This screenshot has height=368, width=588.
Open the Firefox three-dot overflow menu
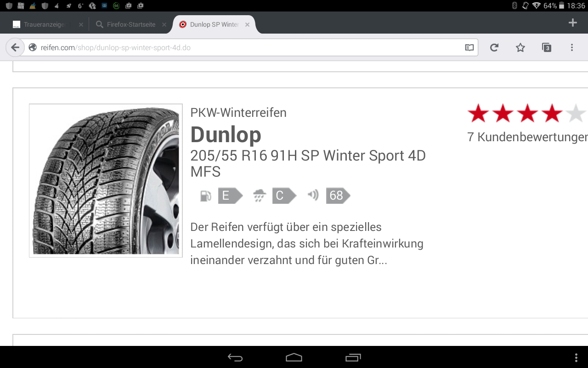point(572,47)
